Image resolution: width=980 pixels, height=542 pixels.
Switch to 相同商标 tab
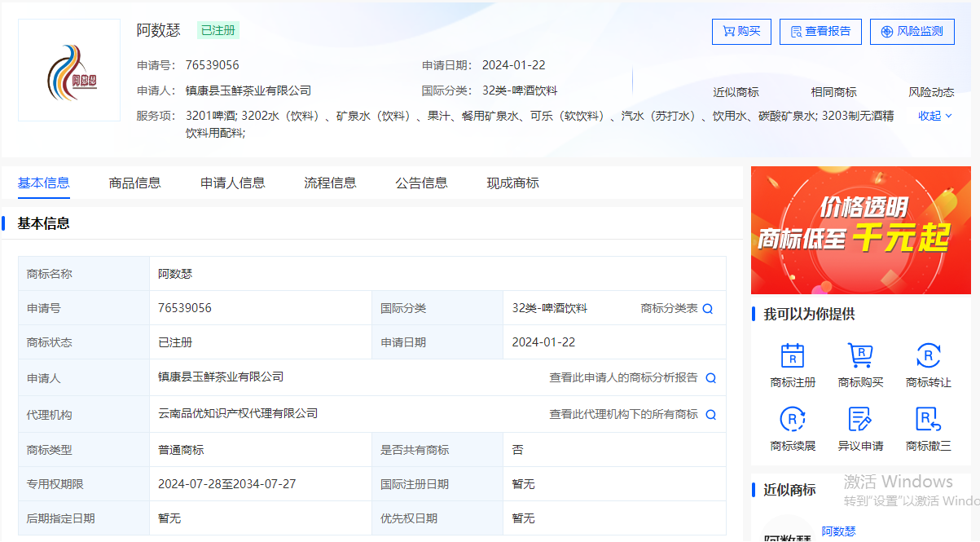833,92
